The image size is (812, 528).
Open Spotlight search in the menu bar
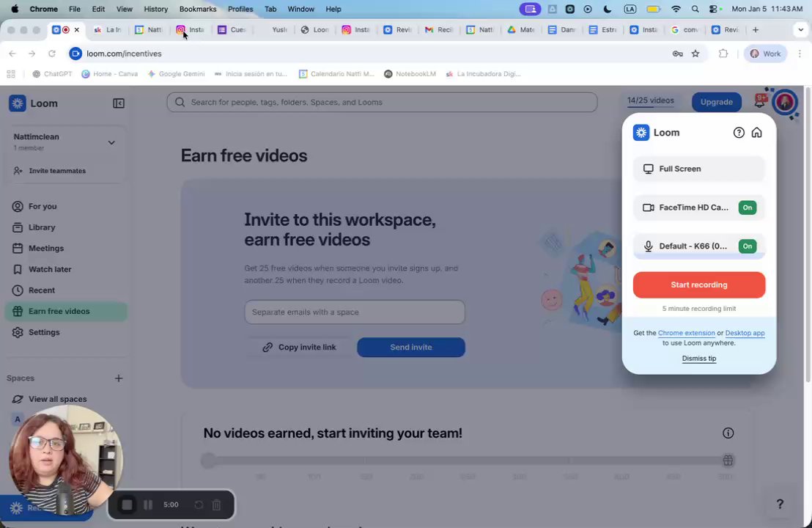tap(695, 9)
